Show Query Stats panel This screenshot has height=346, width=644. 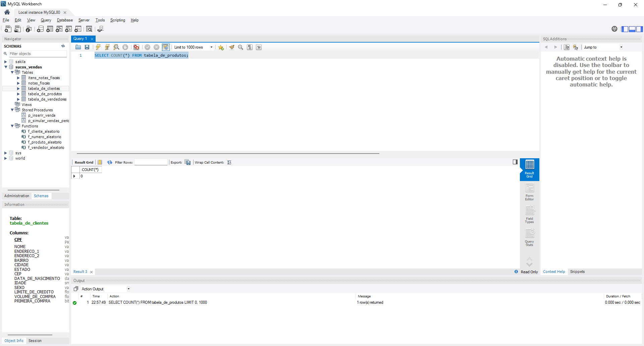pyautogui.click(x=530, y=238)
